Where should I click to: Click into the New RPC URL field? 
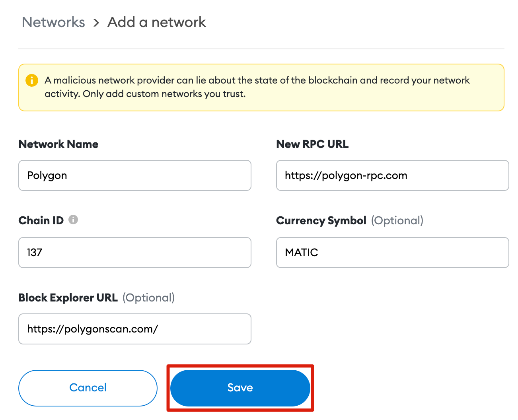392,175
